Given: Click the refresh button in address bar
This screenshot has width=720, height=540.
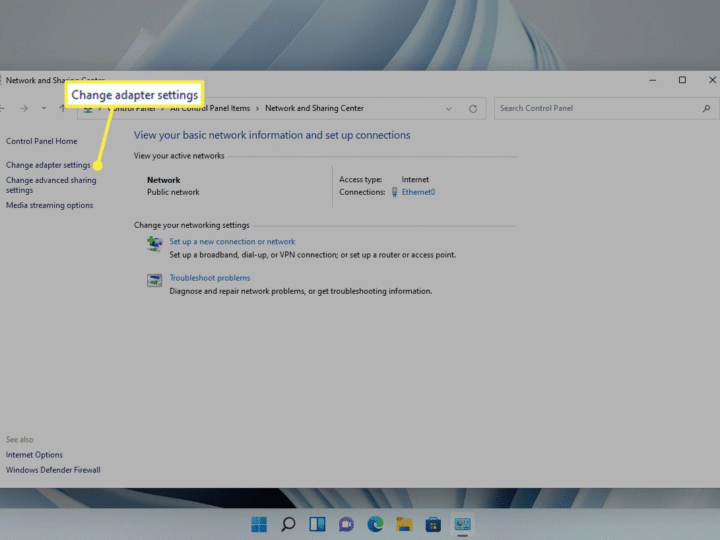Looking at the screenshot, I should click(473, 109).
